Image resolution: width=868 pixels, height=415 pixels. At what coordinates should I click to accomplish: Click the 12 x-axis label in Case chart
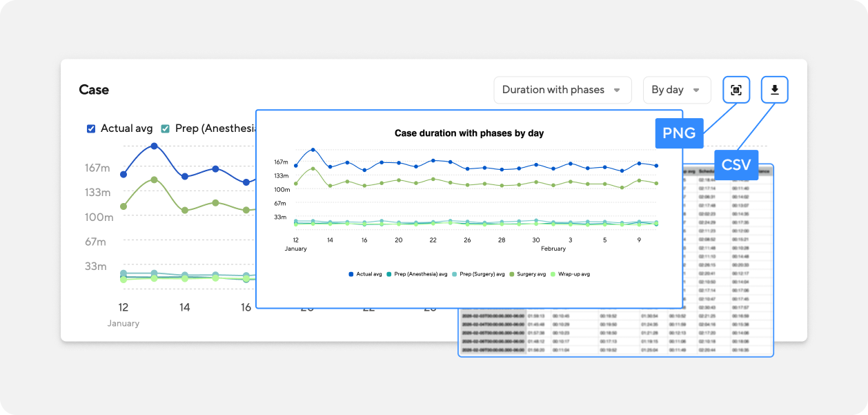point(124,307)
